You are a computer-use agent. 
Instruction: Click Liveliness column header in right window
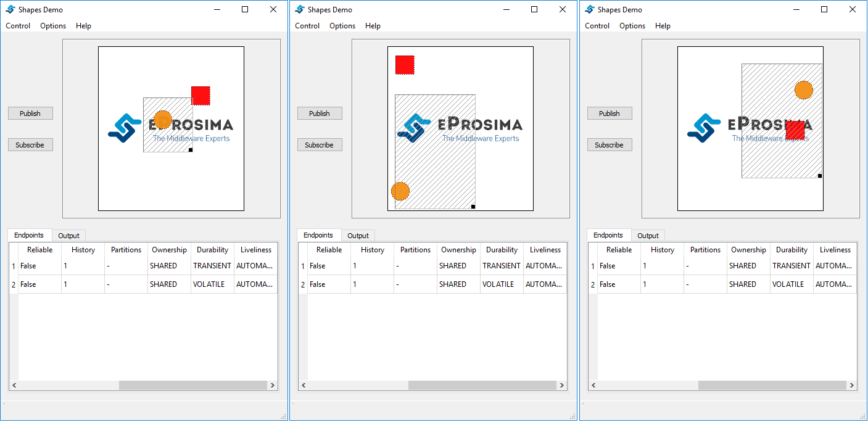pos(835,250)
